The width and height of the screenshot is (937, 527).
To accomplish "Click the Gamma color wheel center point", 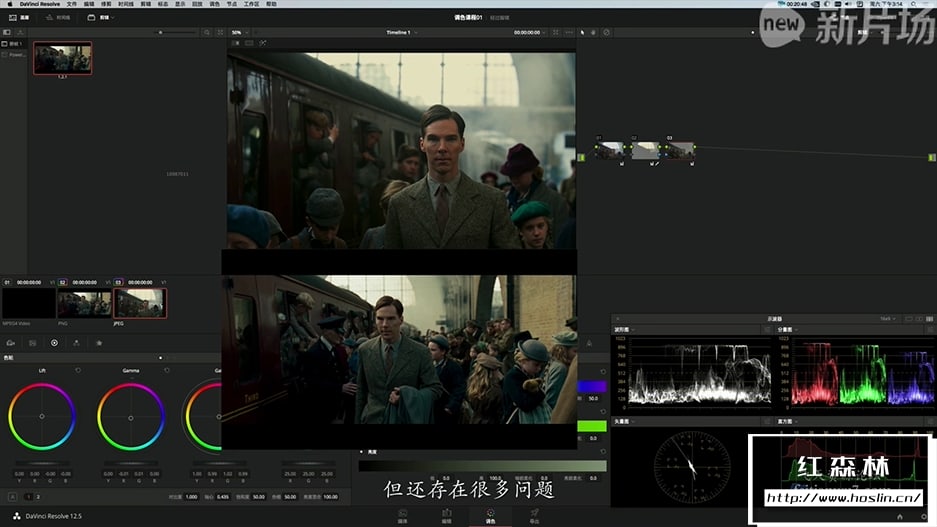I will [x=131, y=418].
